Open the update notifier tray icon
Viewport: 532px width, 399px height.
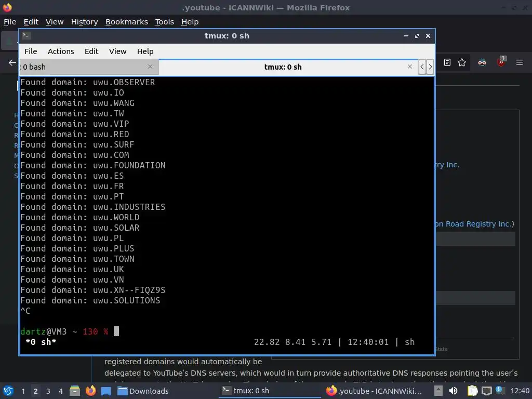(x=499, y=390)
